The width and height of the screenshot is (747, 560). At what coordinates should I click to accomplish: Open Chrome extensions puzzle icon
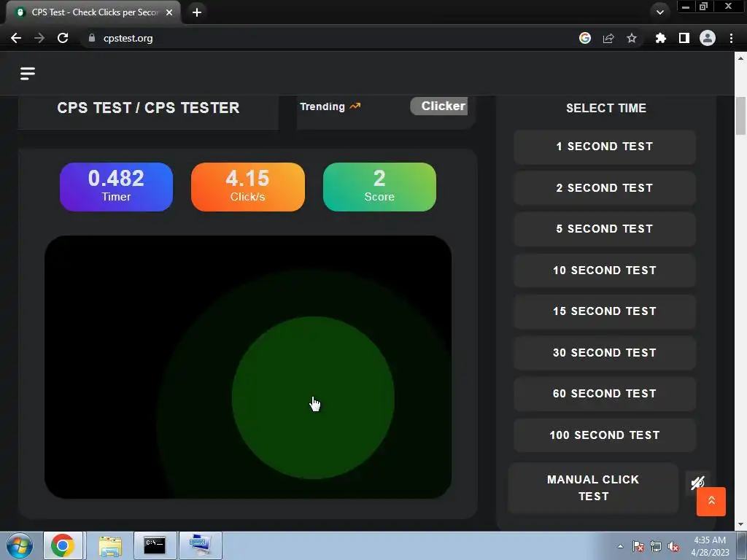[x=660, y=38]
